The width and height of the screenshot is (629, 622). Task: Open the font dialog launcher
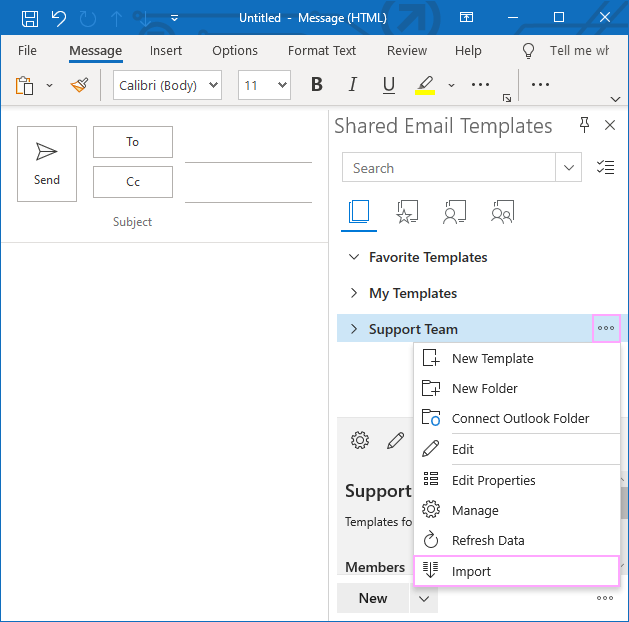(x=507, y=98)
